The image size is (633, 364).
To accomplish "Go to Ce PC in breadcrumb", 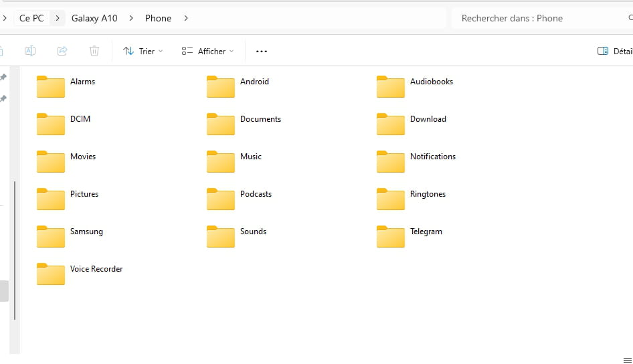I will (x=31, y=18).
